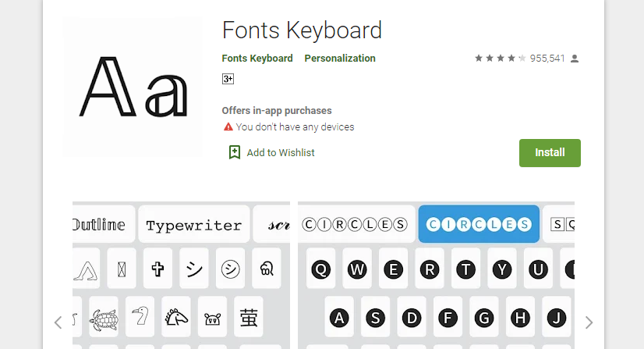Click the circled R key
Viewport: 644px width, 349px height.
[430, 269]
